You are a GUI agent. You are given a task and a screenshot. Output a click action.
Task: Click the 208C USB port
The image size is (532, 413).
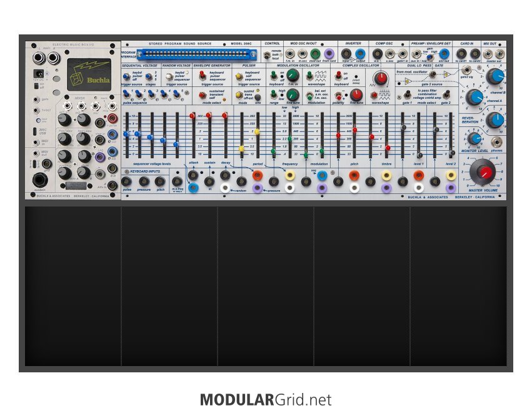(35, 131)
